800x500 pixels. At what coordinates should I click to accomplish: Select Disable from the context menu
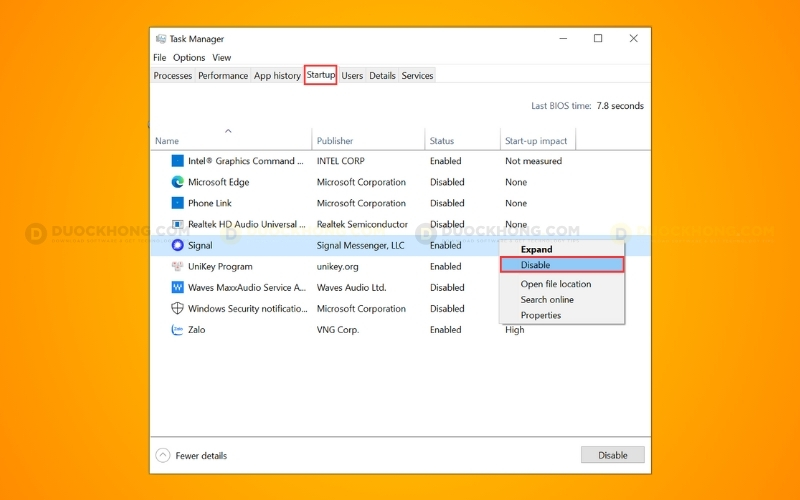536,265
